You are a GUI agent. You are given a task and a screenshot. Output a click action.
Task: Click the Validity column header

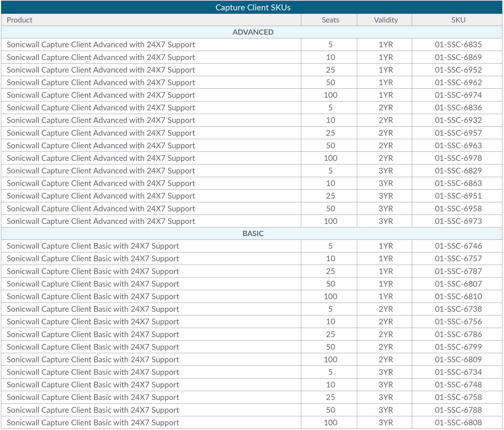point(385,20)
